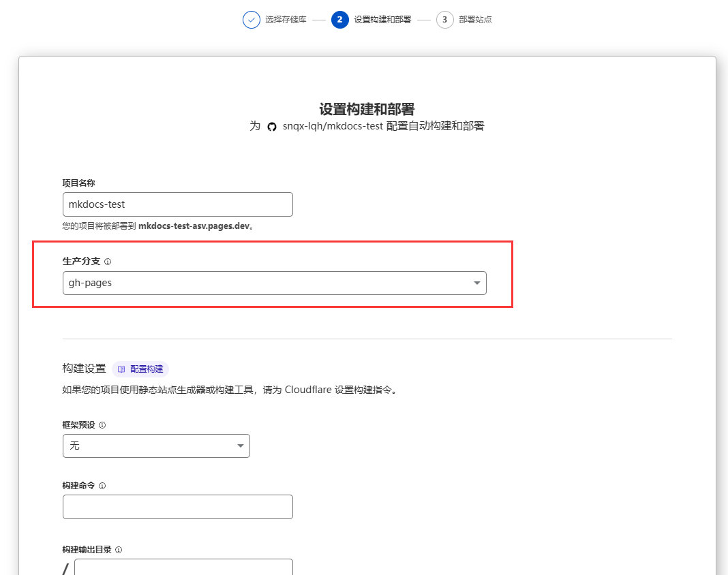The width and height of the screenshot is (728, 575).
Task: Show the info icon next to 构建输出目录
Action: pos(119,550)
